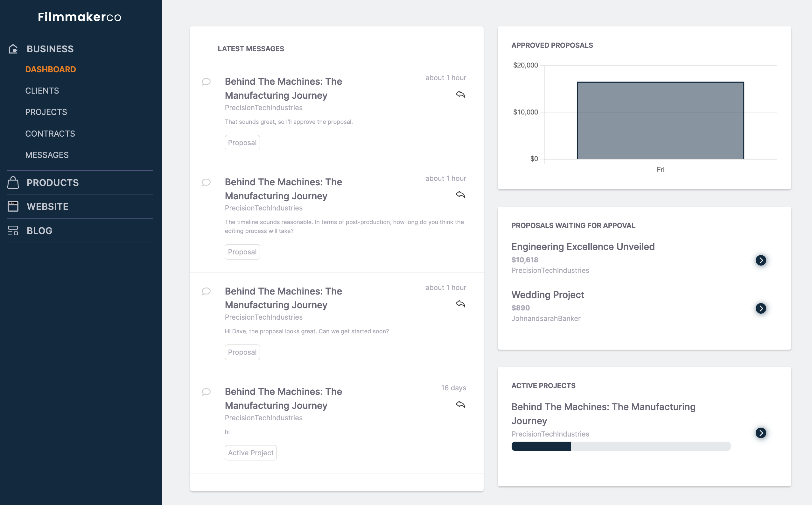Image resolution: width=812 pixels, height=505 pixels.
Task: Click the Active Project tag button
Action: coord(251,453)
